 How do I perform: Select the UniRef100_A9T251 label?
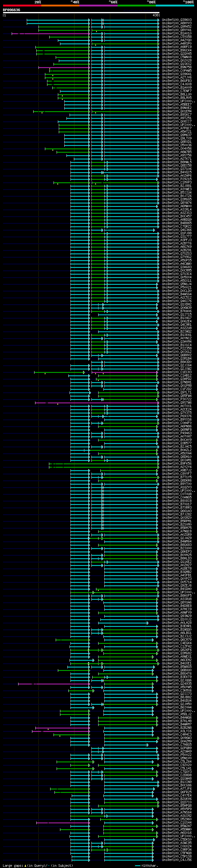click(177, 118)
